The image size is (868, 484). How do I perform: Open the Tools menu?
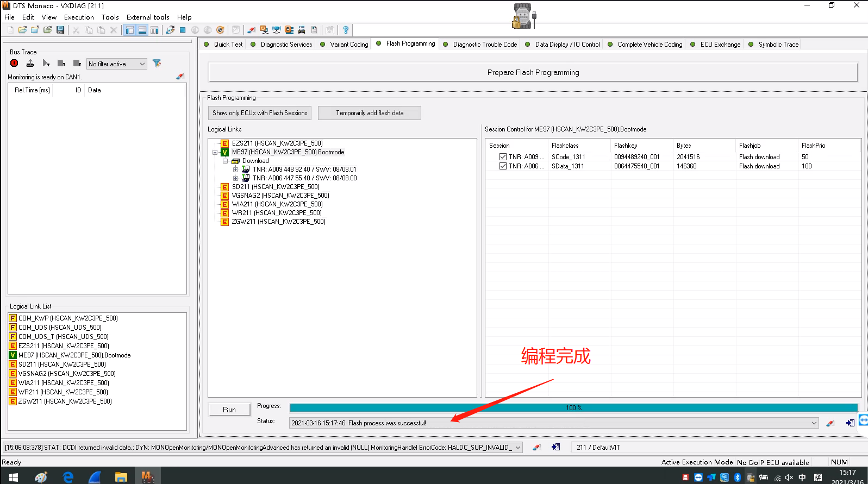tap(110, 17)
